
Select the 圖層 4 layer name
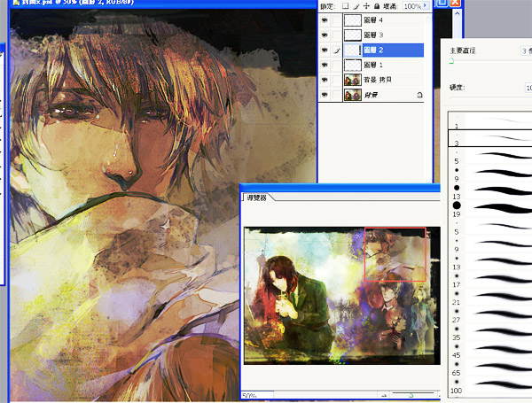click(x=373, y=20)
